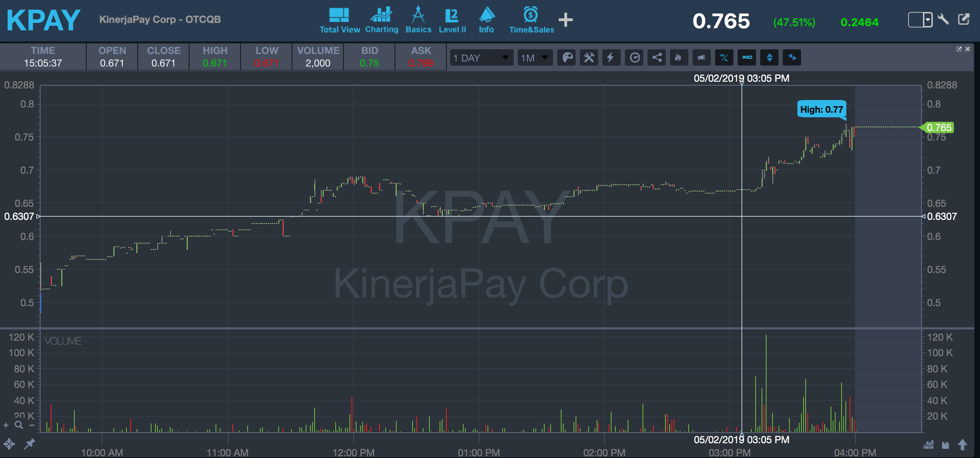Click the flame icon in chart toolbar

(x=678, y=58)
